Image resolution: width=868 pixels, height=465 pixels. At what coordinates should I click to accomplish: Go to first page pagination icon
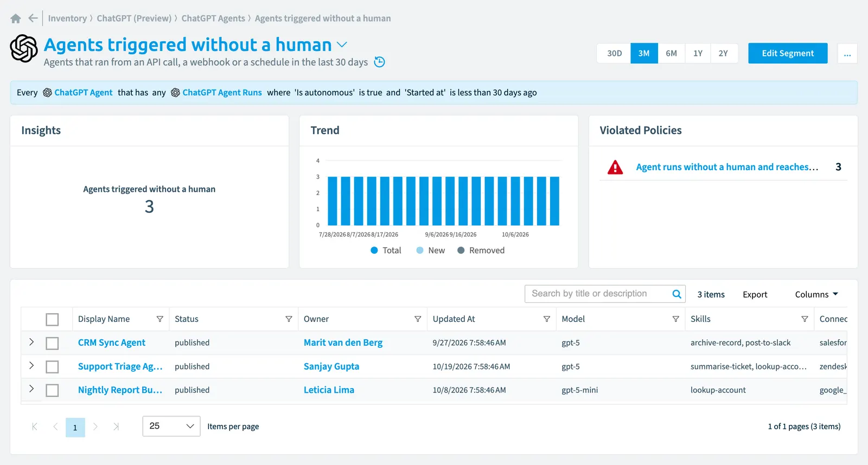pos(35,427)
